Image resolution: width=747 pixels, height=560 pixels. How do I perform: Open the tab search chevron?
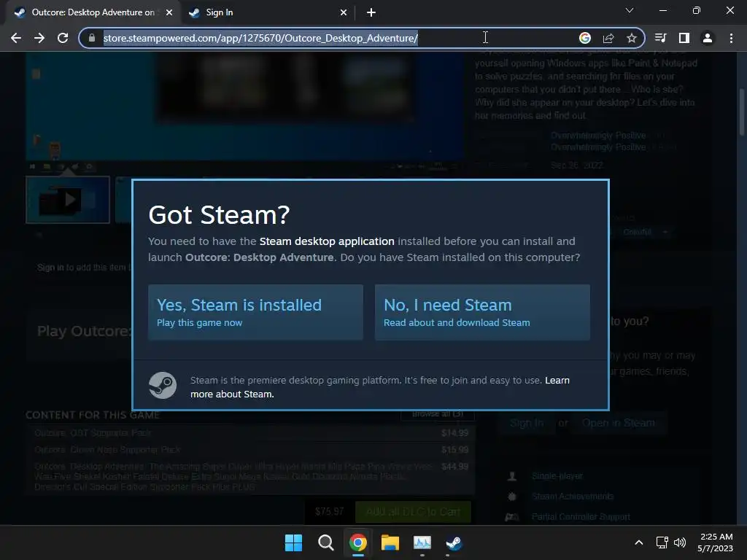(x=630, y=10)
